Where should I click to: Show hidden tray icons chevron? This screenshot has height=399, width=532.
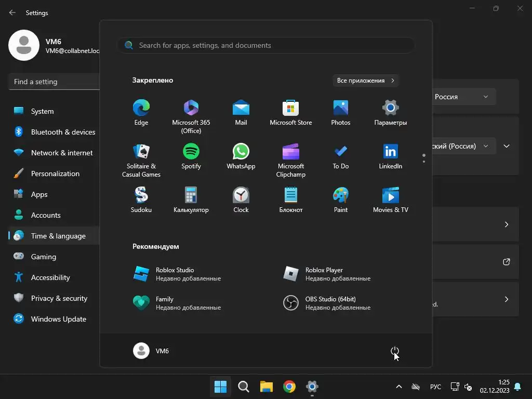(x=399, y=387)
